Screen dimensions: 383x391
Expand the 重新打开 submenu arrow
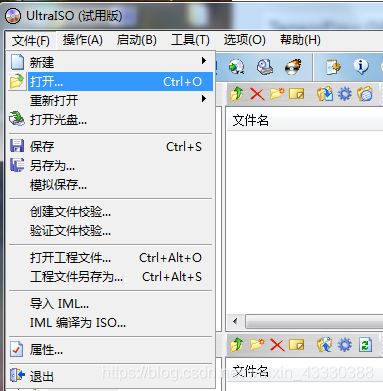click(x=204, y=99)
